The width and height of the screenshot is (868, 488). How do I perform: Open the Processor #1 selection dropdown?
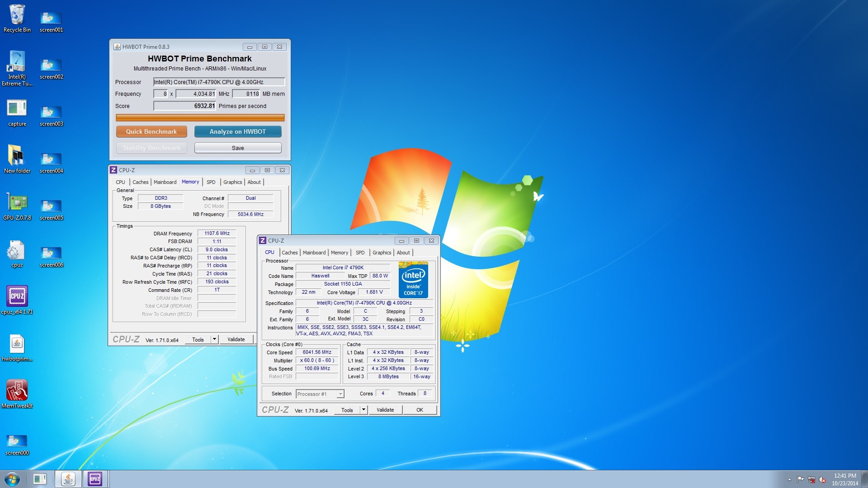(320, 394)
